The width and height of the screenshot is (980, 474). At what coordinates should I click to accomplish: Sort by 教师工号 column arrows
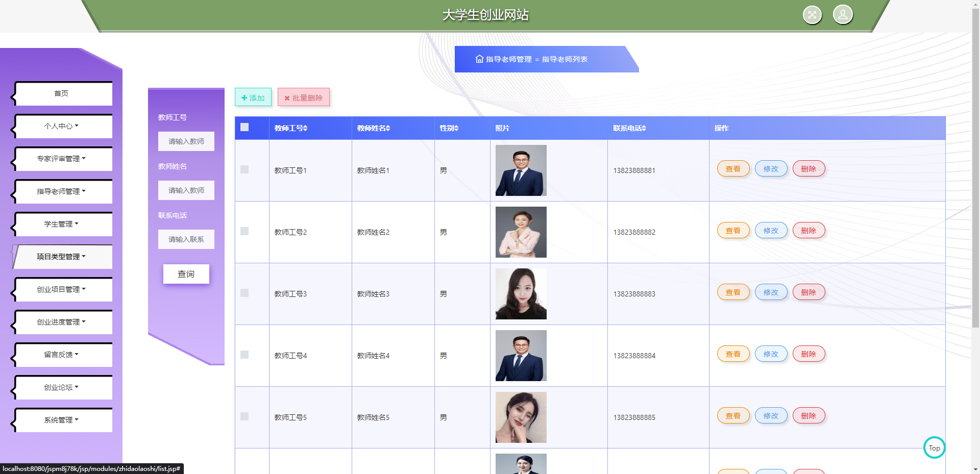tap(305, 128)
